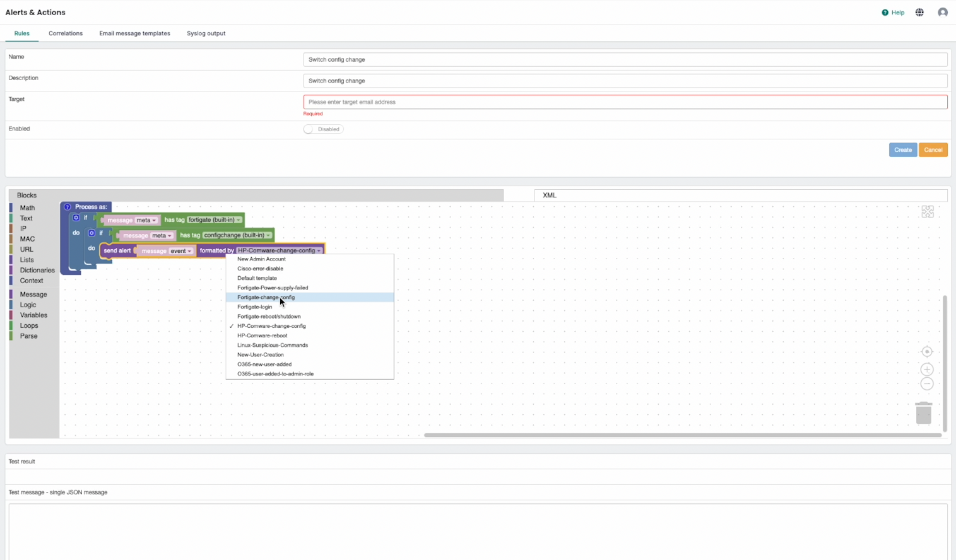The width and height of the screenshot is (956, 560).
Task: Select New Admin Account template
Action: (x=310, y=259)
